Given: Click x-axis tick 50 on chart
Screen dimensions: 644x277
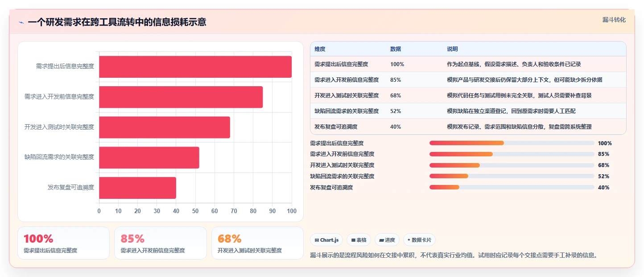Looking at the screenshot, I should 195,211.
